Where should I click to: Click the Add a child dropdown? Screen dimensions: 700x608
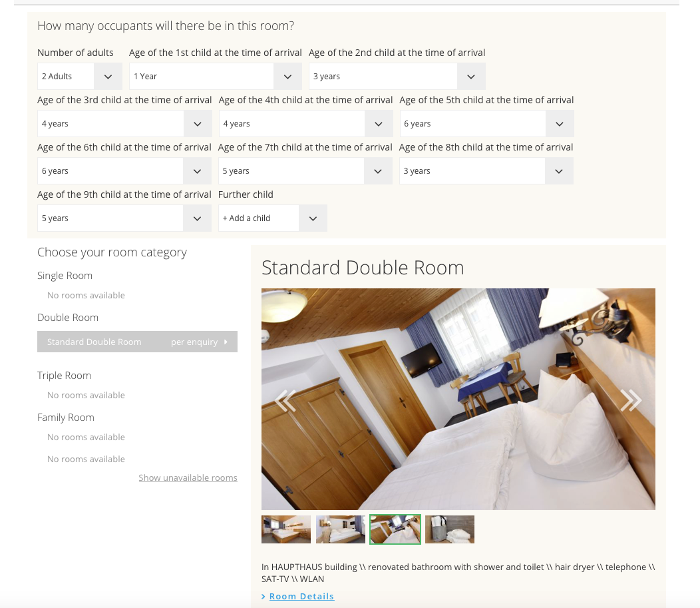pyautogui.click(x=272, y=218)
